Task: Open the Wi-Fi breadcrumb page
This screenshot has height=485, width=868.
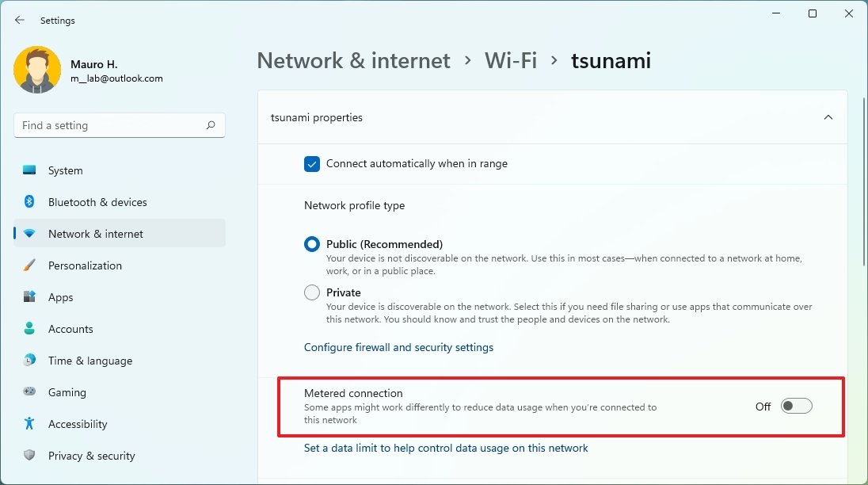Action: (x=511, y=60)
